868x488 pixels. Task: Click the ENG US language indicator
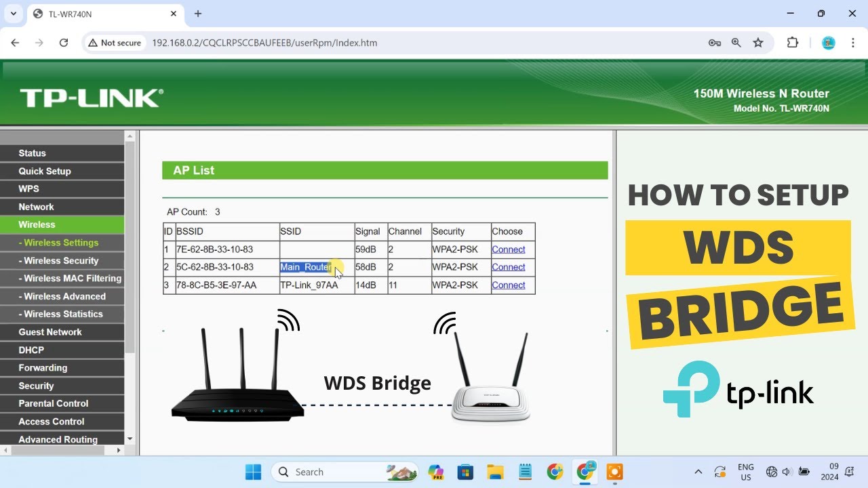(745, 472)
